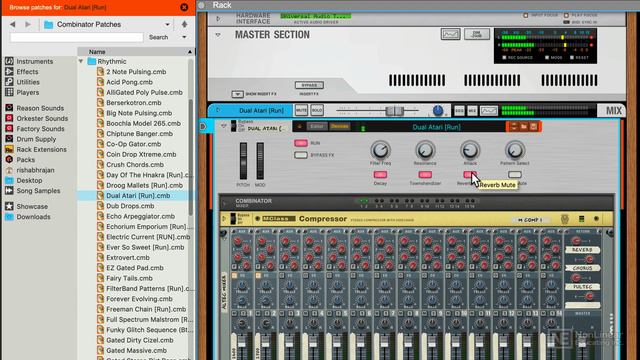Viewport: 640px width, 360px height.
Task: Go forward in the browser history
Action: pyautogui.click(x=28, y=24)
